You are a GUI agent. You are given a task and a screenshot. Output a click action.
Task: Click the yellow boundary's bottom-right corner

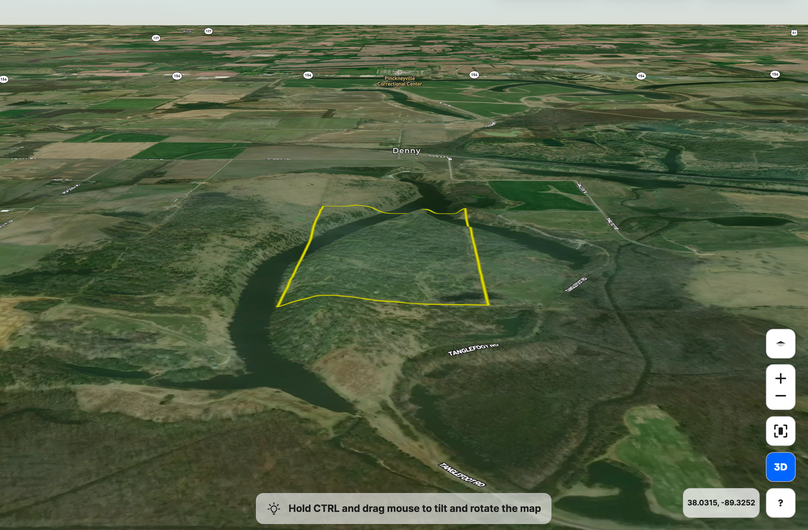(x=488, y=304)
